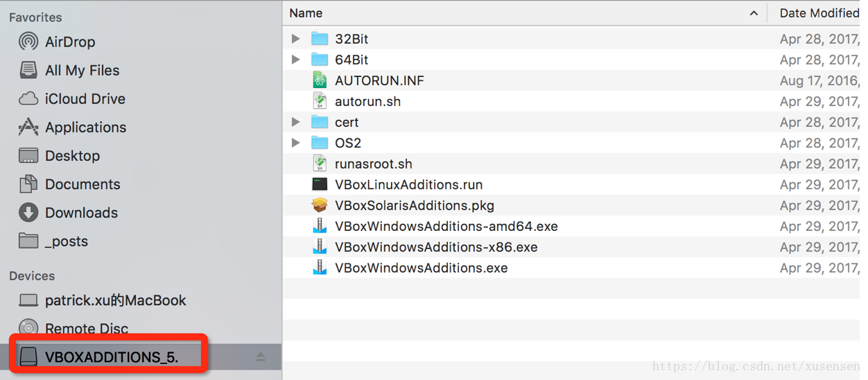This screenshot has width=868, height=380.
Task: Select the VBoxWindowsAdditions-x86.exe file name
Action: 436,247
